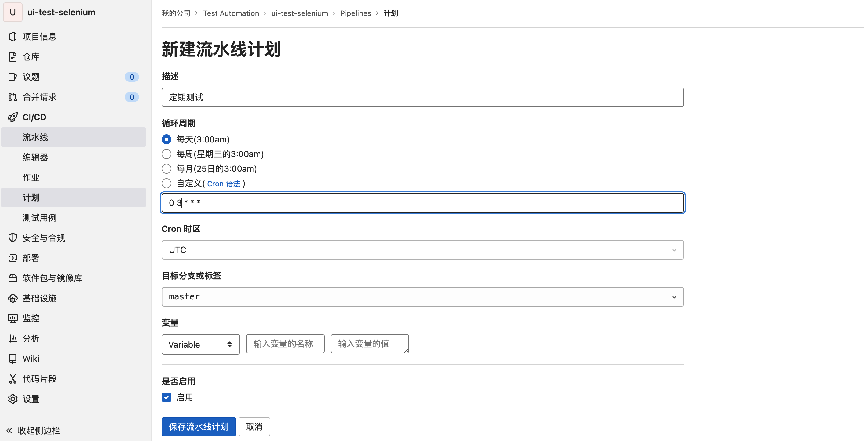Screen dimensions: 868x441
Task: Open packages and registries icon
Action: click(x=13, y=278)
